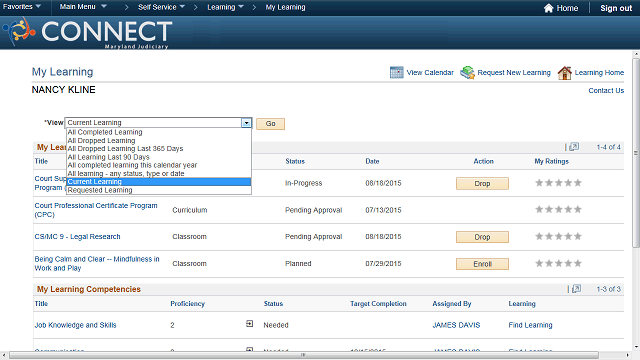Drop CS/MC 9 - Legal Research

coord(482,237)
